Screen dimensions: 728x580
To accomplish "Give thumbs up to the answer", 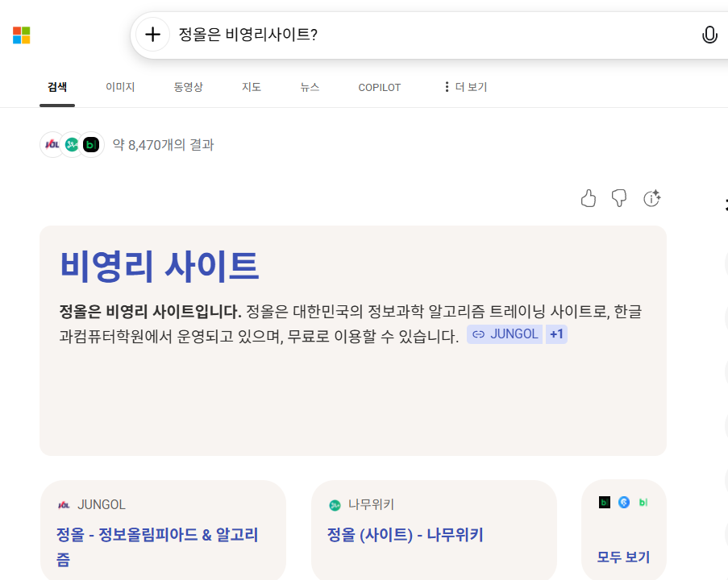I will click(x=589, y=198).
